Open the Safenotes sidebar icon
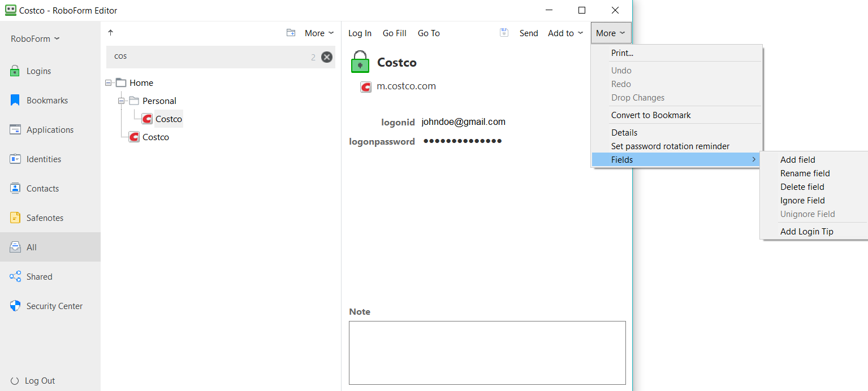Image resolution: width=868 pixels, height=391 pixels. tap(15, 218)
